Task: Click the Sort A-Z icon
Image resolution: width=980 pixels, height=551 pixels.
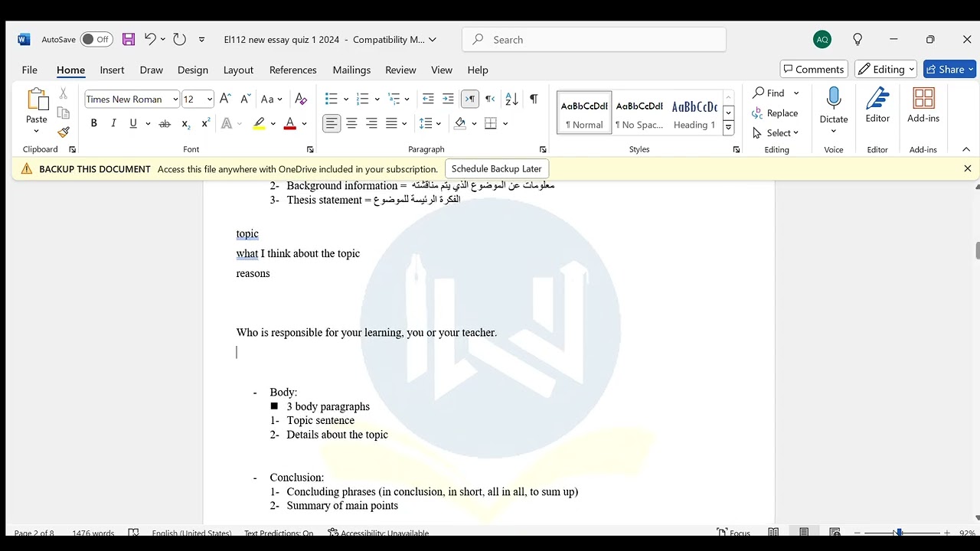Action: (x=512, y=99)
